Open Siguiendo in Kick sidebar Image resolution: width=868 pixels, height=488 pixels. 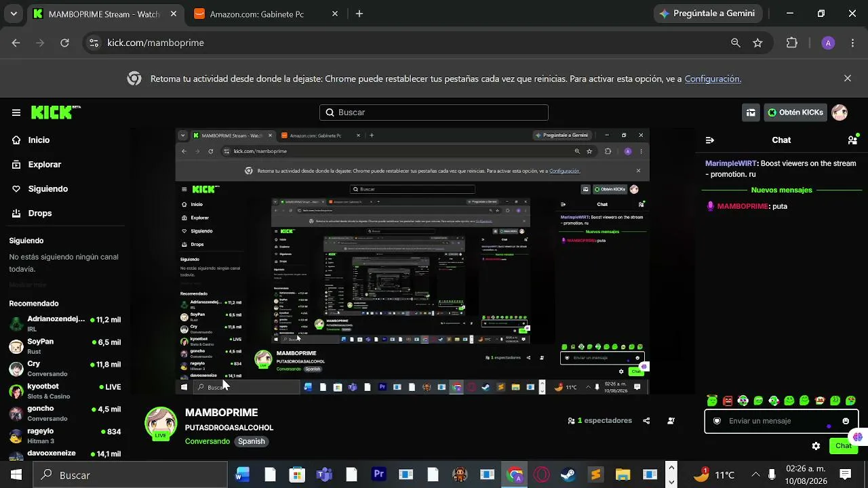click(40, 189)
